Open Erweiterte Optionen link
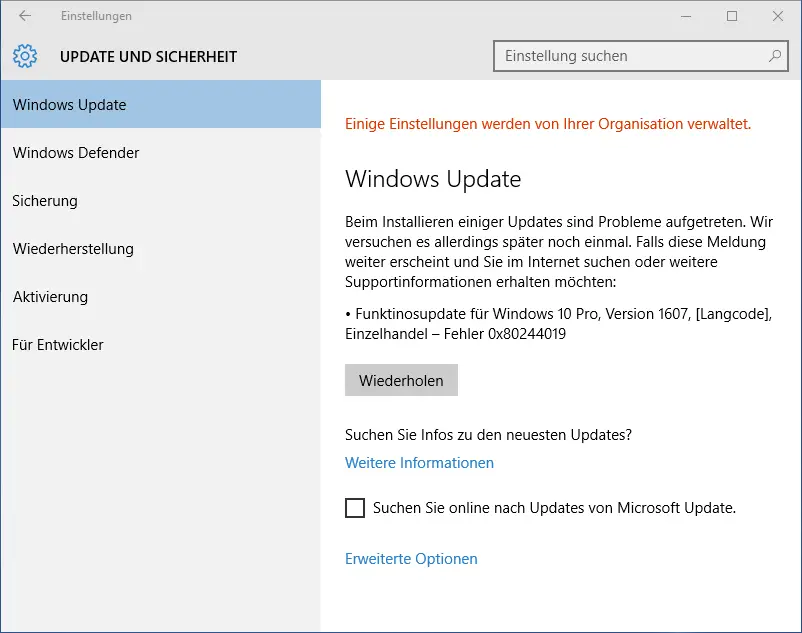The image size is (802, 633). (x=411, y=559)
